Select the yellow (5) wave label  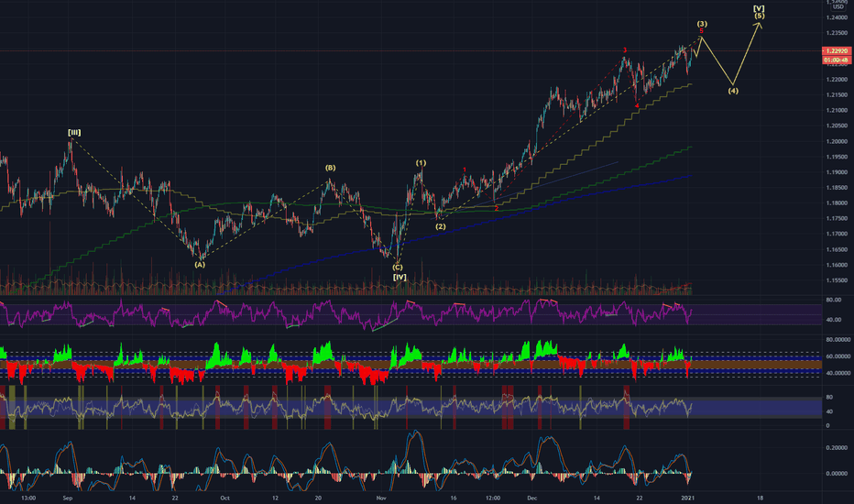click(760, 16)
